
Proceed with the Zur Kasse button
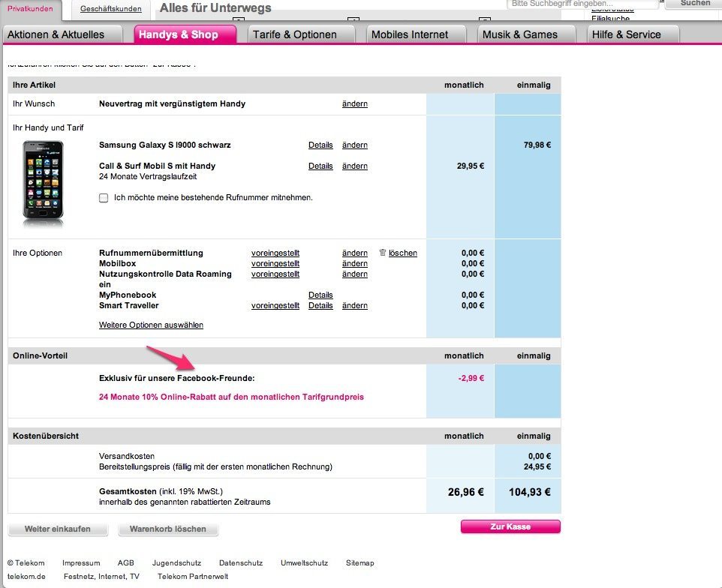[x=510, y=526]
